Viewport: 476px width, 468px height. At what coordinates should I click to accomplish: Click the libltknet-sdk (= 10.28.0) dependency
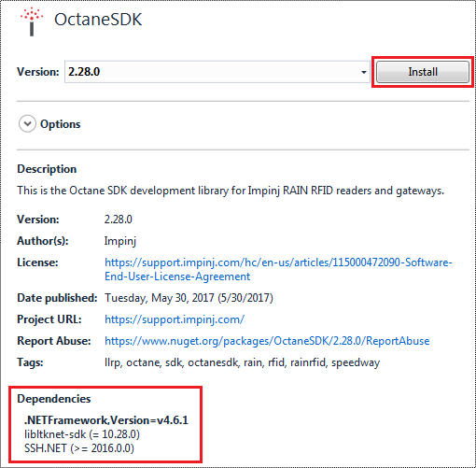pos(82,434)
